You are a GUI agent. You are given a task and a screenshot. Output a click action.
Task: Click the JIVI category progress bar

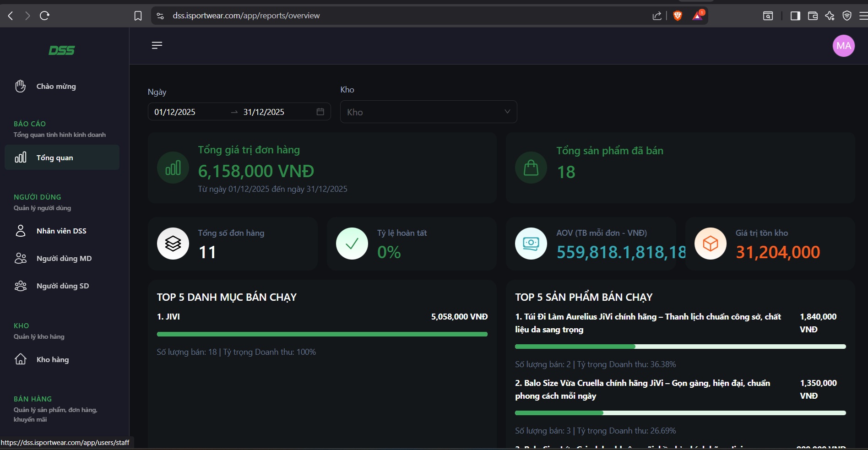click(x=322, y=334)
